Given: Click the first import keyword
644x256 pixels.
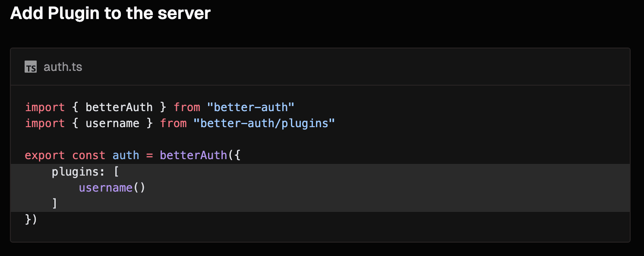Looking at the screenshot, I should pos(45,107).
